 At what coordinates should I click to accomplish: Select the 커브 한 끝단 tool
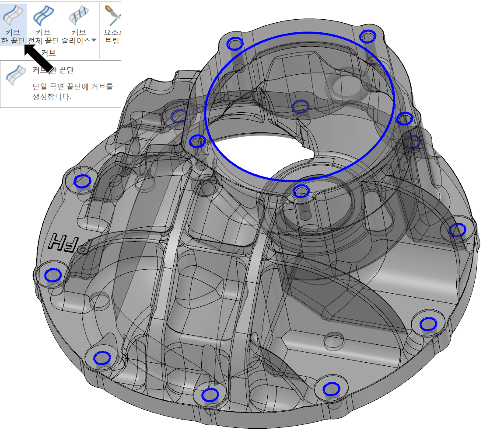tap(13, 25)
